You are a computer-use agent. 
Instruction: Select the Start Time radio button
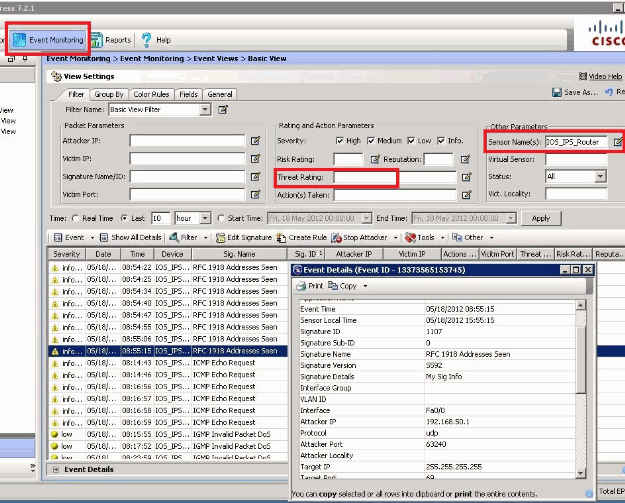221,218
